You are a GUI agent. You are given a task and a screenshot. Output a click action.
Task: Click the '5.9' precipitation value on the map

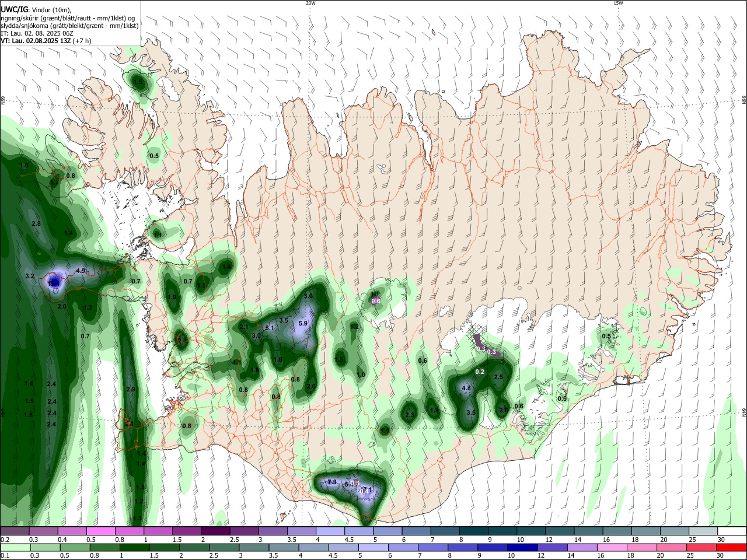pyautogui.click(x=303, y=323)
